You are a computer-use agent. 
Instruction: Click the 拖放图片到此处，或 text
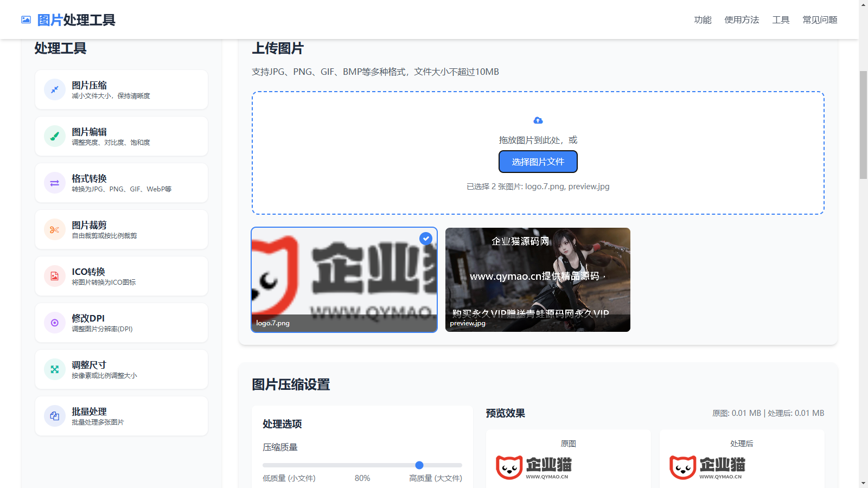538,140
